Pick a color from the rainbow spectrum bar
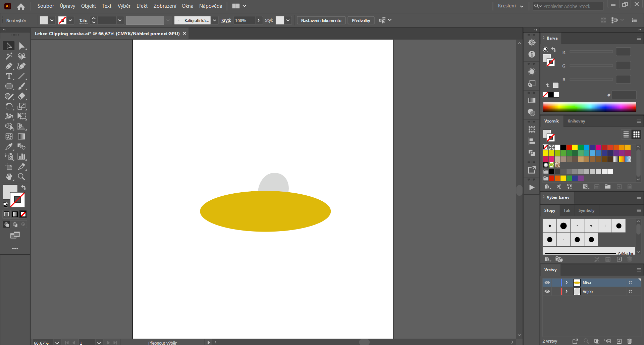Image resolution: width=644 pixels, height=345 pixels. [589, 107]
